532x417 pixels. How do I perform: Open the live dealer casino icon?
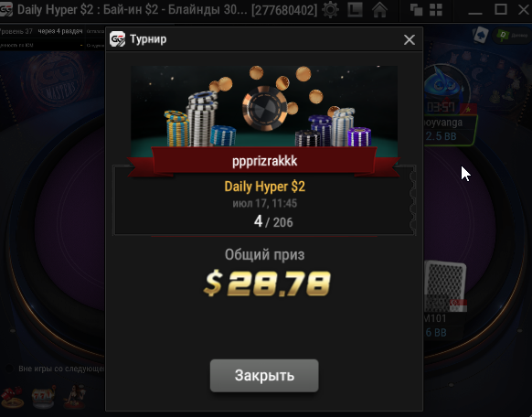[75, 396]
